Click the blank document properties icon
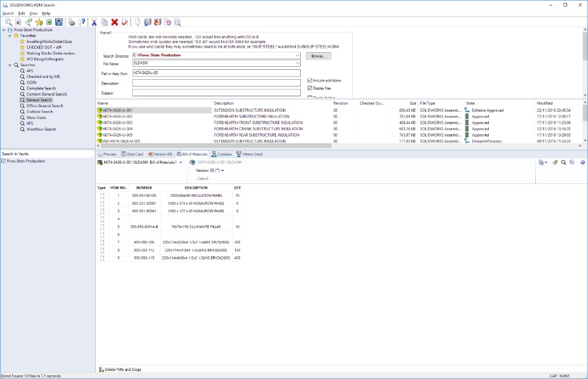The height and width of the screenshot is (379, 588). click(x=137, y=22)
